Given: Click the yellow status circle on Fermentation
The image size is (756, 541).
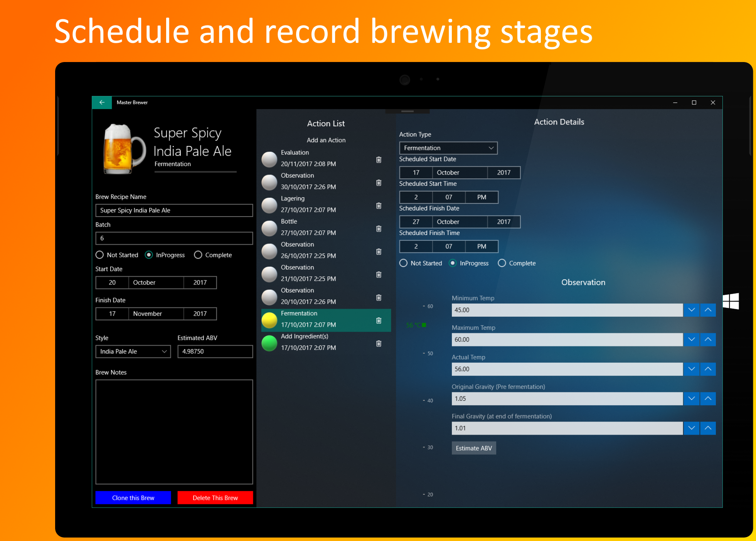Looking at the screenshot, I should (269, 320).
